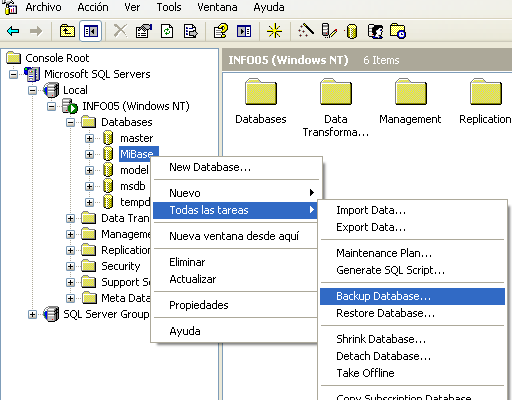The image size is (512, 400).
Task: Select Console Root in the tree
Action: (x=57, y=58)
